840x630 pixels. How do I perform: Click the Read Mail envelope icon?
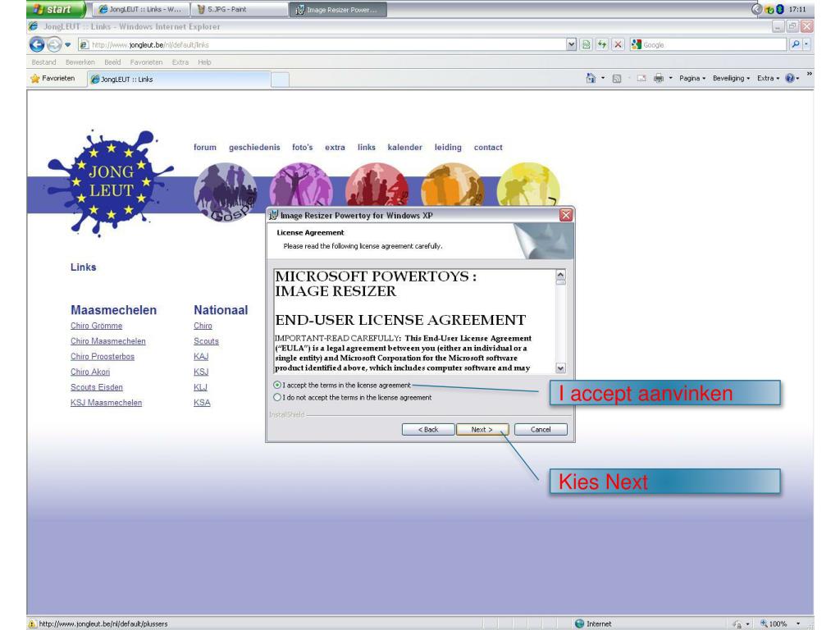coord(641,78)
